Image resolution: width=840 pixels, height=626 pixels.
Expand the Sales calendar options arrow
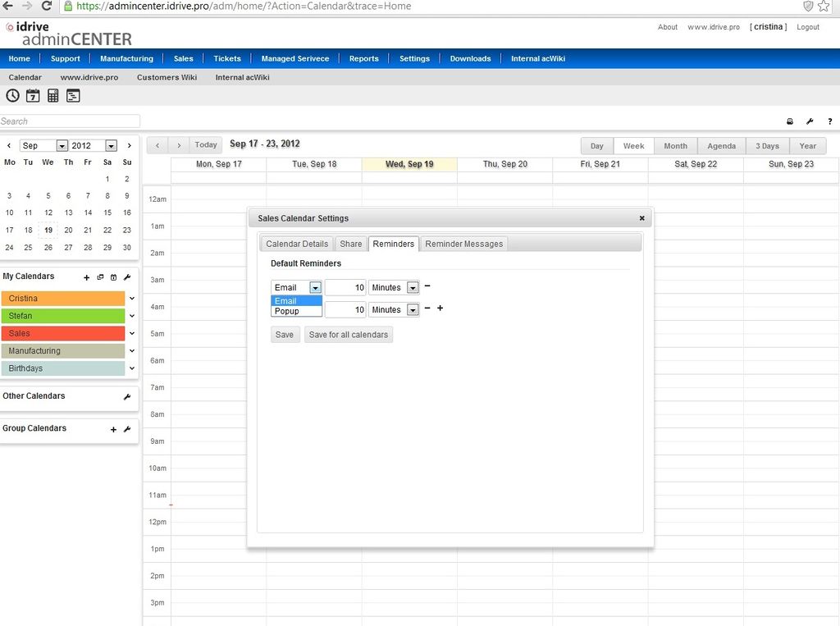(x=132, y=333)
